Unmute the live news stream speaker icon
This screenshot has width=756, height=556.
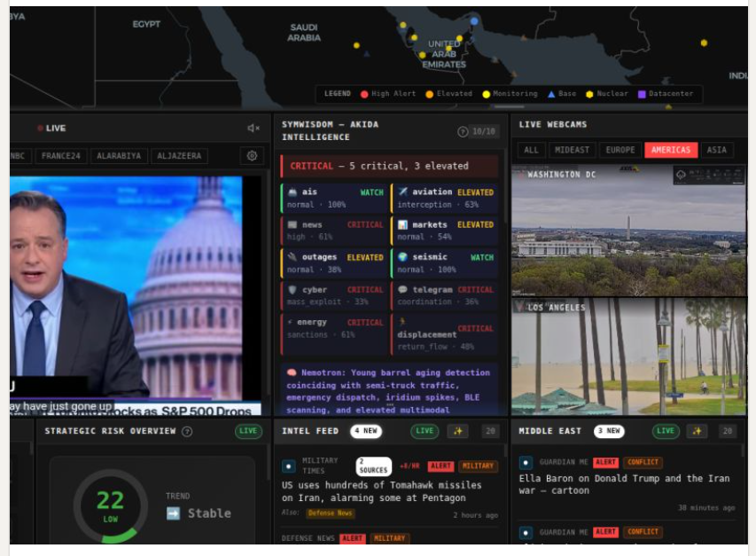253,128
